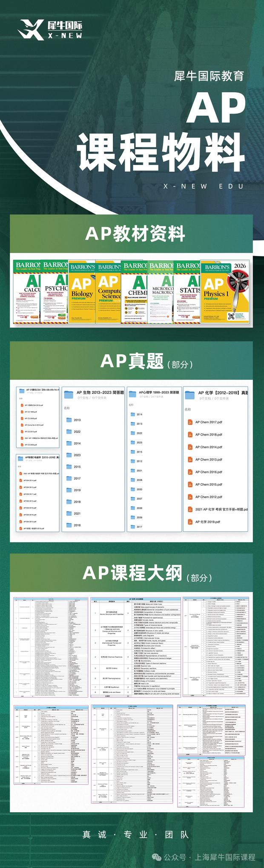Click PDF icon beside 2021 AP 化学 考纲 file
This screenshot has height=868, width=264.
190,509
